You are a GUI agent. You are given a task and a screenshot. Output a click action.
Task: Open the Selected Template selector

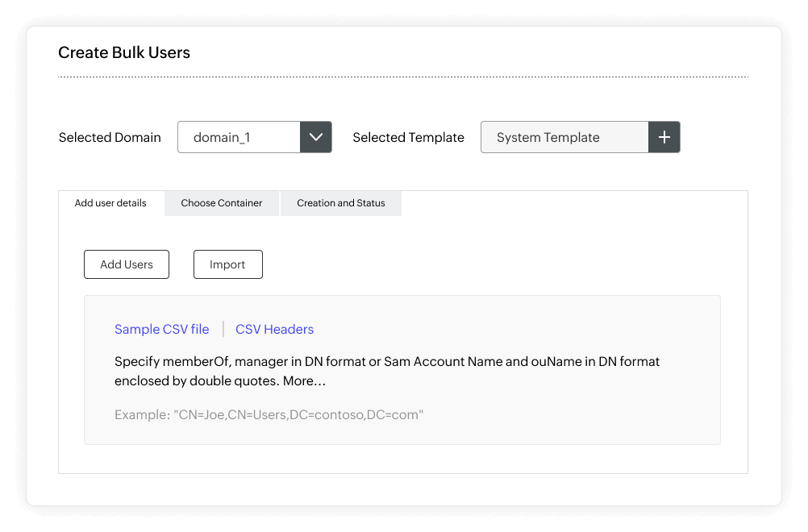click(564, 137)
